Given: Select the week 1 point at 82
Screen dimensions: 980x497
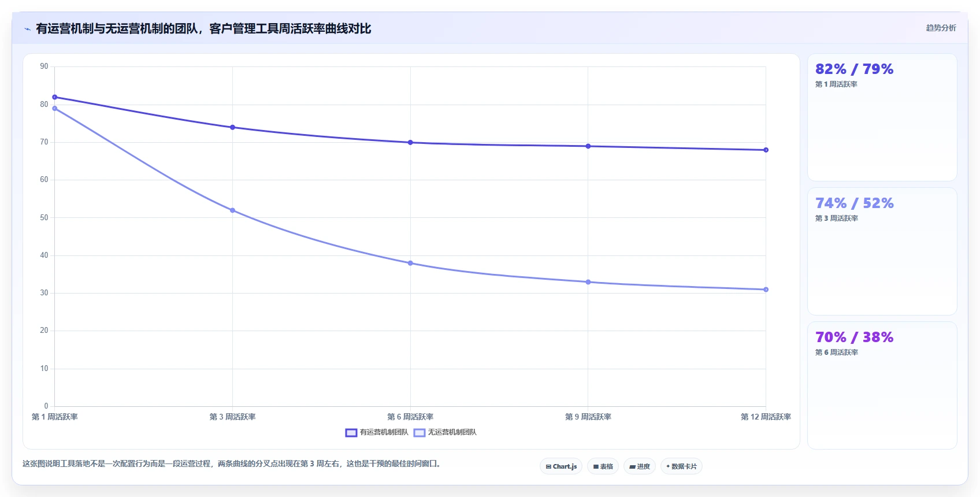Looking at the screenshot, I should point(55,97).
